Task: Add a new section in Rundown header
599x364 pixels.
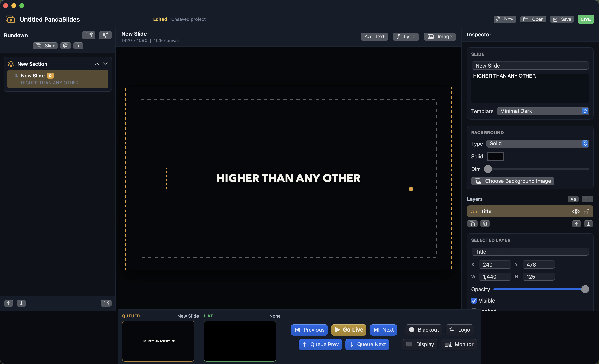Action: [88, 35]
